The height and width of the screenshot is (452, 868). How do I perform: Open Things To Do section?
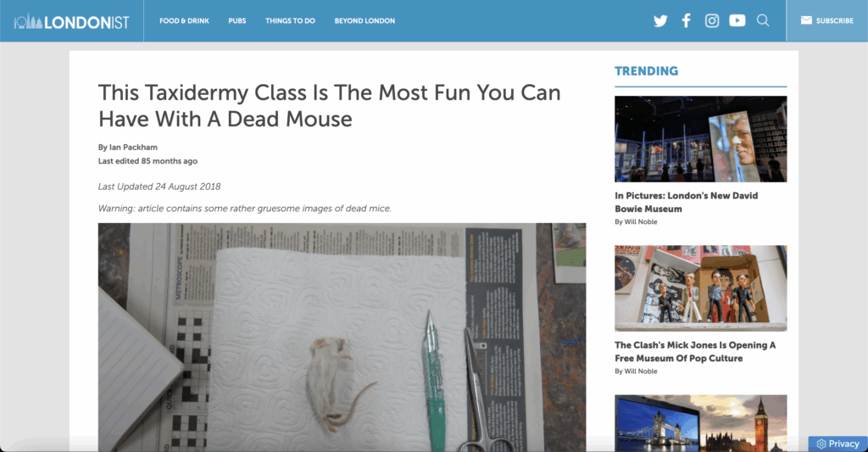pyautogui.click(x=290, y=21)
